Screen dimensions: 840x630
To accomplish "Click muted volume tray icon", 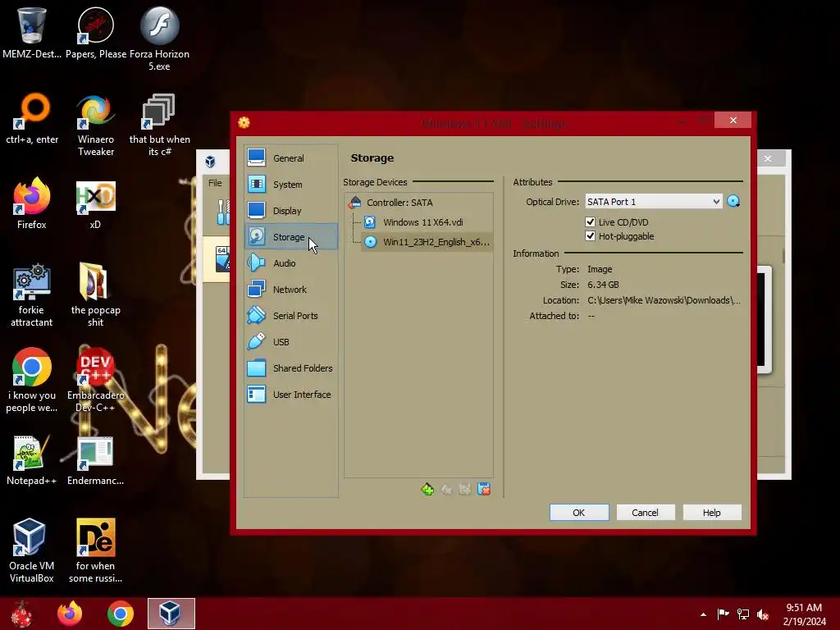I will click(763, 614).
